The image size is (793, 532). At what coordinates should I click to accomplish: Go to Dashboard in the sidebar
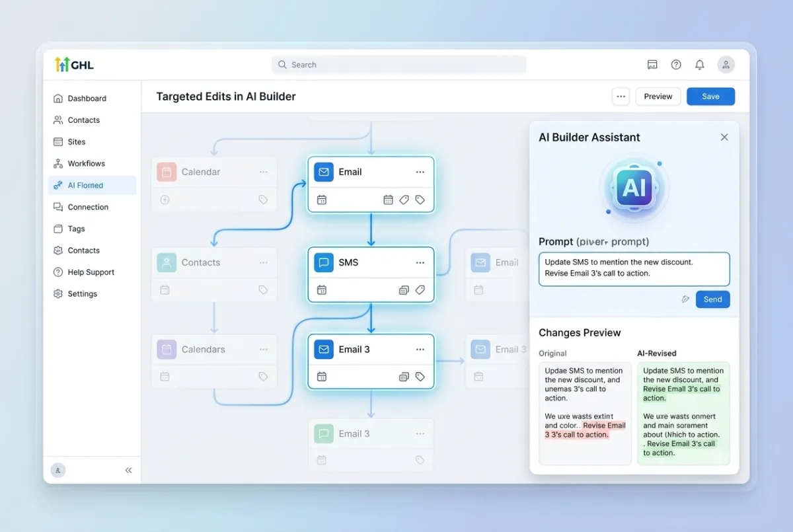click(x=92, y=98)
